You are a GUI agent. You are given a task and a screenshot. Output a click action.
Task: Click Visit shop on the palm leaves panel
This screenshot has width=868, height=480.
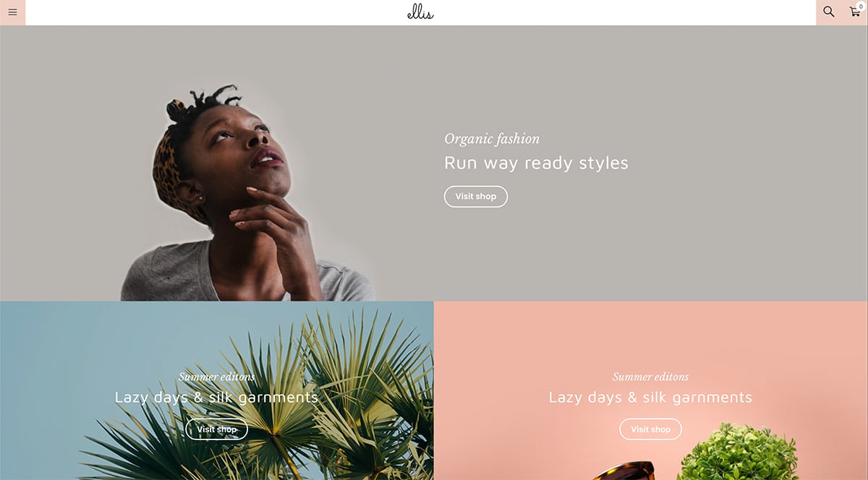pyautogui.click(x=217, y=429)
